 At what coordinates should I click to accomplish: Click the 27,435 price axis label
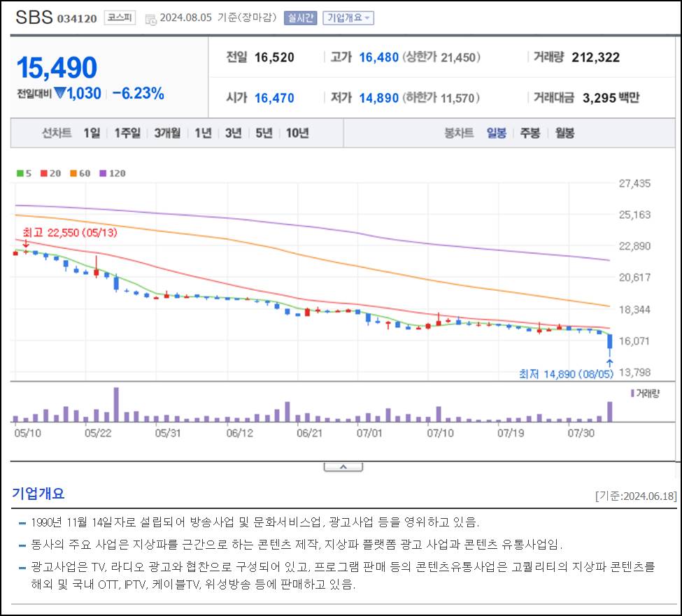pyautogui.click(x=634, y=183)
